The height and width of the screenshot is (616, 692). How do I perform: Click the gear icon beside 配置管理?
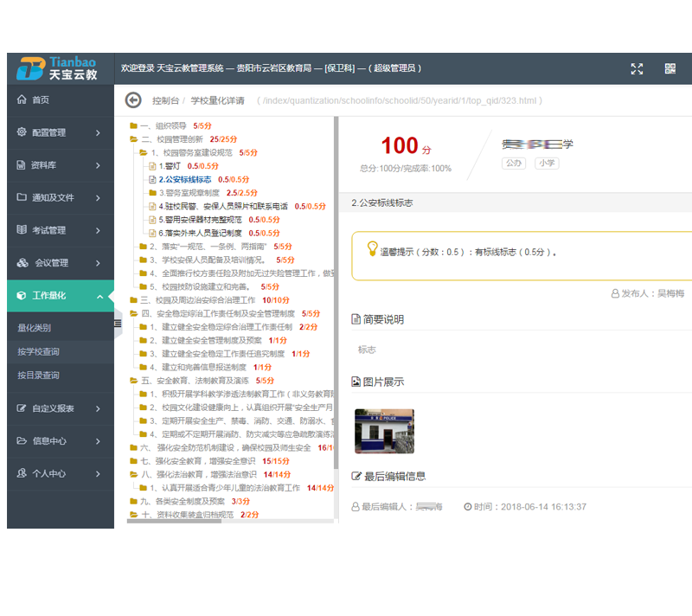pos(21,132)
